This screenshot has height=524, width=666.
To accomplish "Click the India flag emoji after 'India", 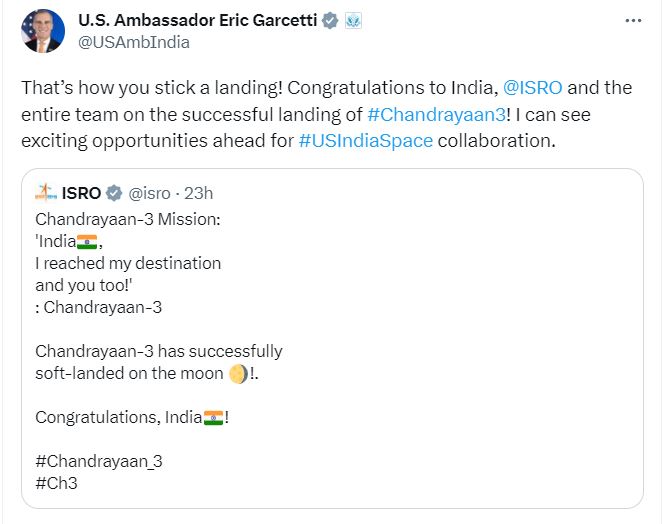I will 89,242.
